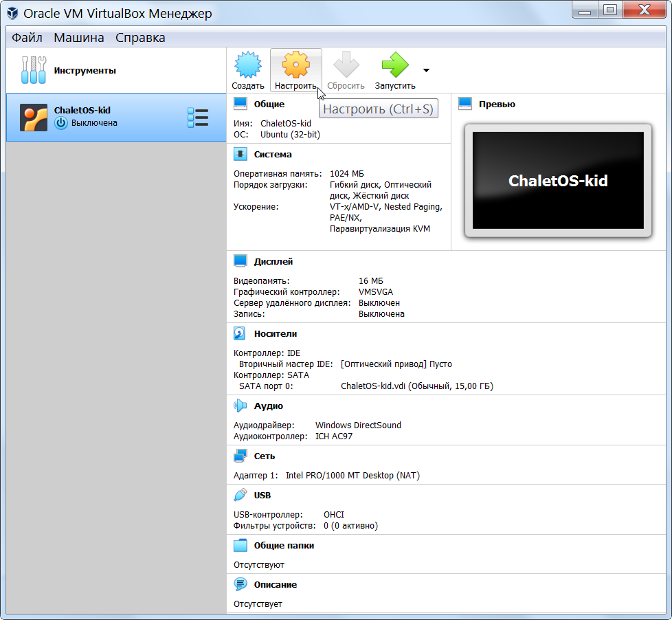This screenshot has width=672, height=620.
Task: Maximize the VirtualBox Manager window
Action: [x=610, y=10]
